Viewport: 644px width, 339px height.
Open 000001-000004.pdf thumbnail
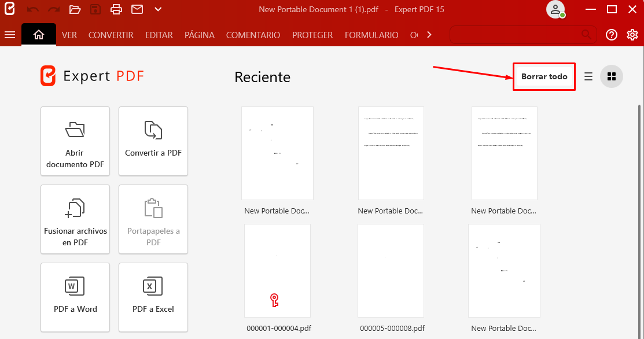(x=277, y=271)
